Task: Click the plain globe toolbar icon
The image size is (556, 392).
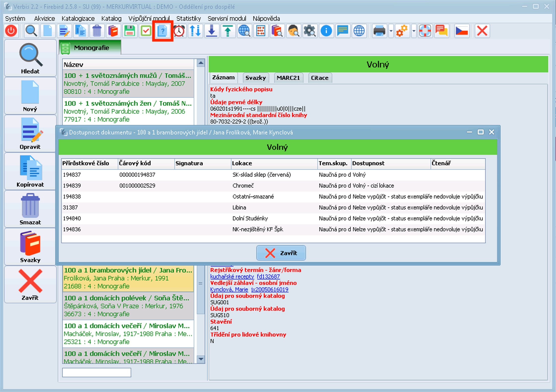Action: [359, 31]
